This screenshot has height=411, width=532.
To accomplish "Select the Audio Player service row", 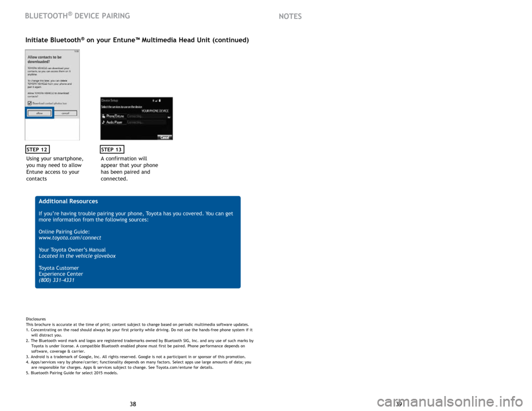I will click(134, 122).
